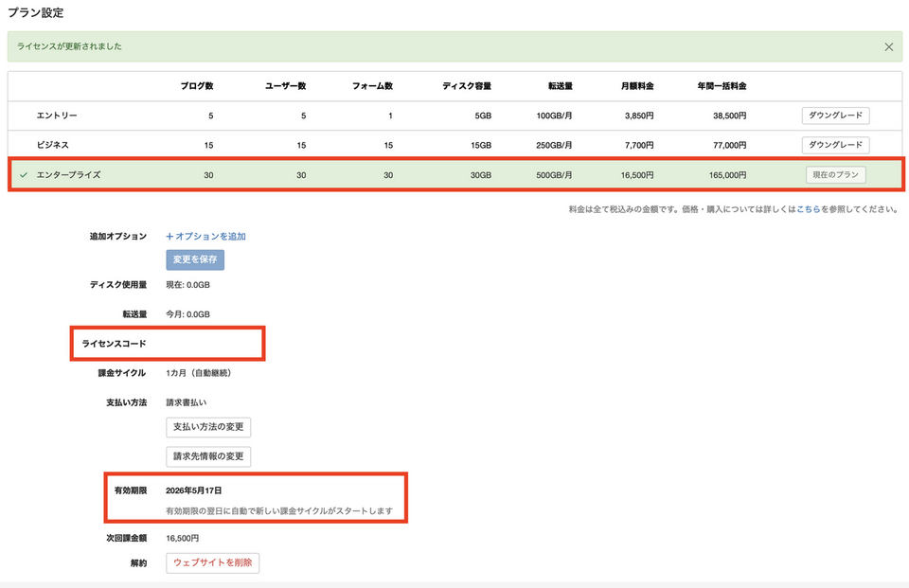Dismiss the license updated notification banner
Viewport: 909px width, 588px height.
pos(888,46)
